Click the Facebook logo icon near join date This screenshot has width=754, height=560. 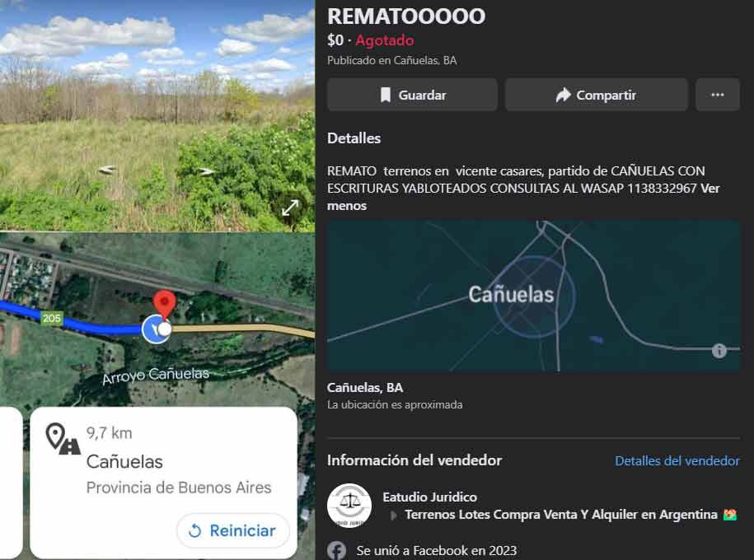pyautogui.click(x=336, y=550)
